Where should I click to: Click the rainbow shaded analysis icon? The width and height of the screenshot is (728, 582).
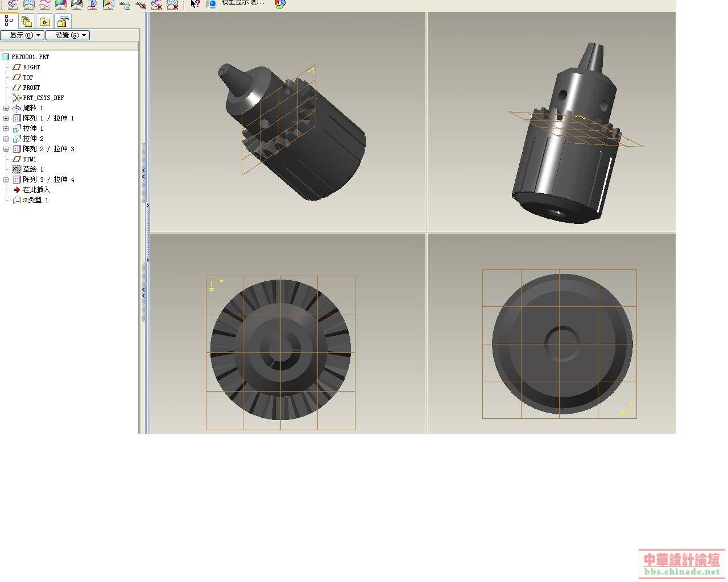coord(60,4)
